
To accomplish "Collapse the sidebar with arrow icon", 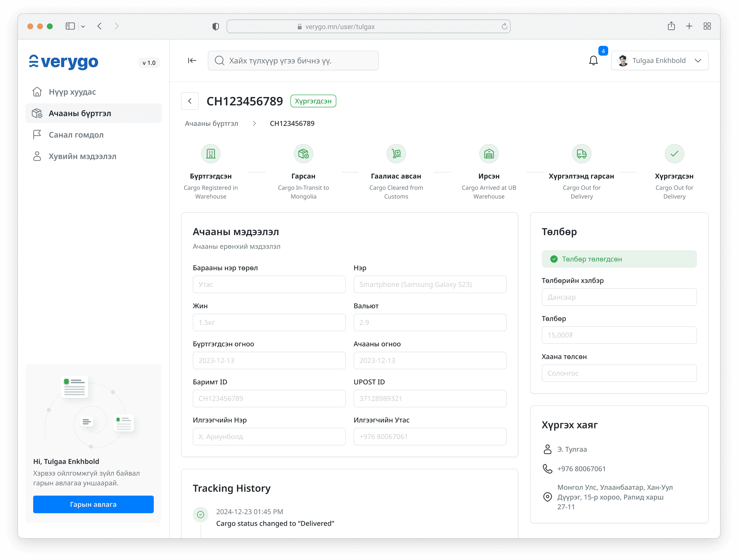I will (x=192, y=60).
